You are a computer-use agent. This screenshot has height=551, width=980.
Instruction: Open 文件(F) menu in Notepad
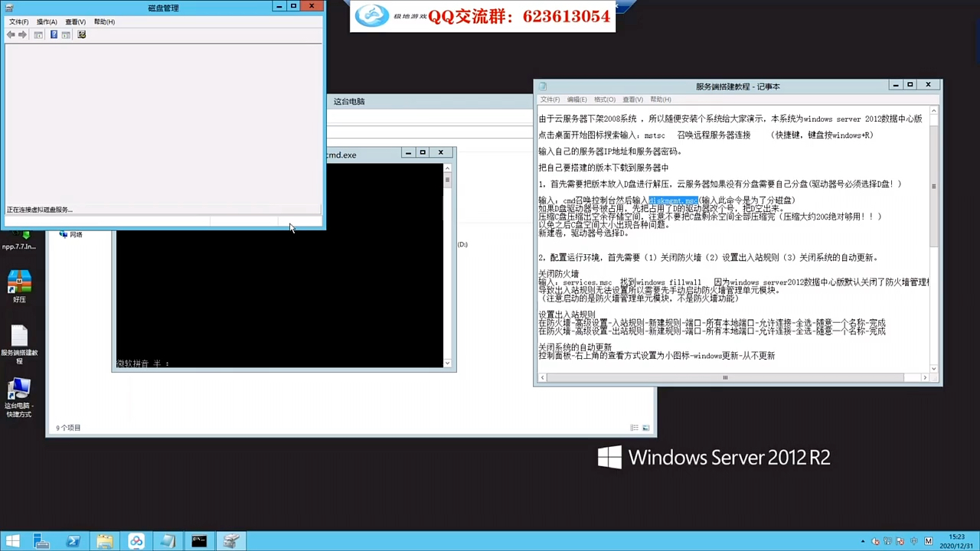[x=550, y=99]
